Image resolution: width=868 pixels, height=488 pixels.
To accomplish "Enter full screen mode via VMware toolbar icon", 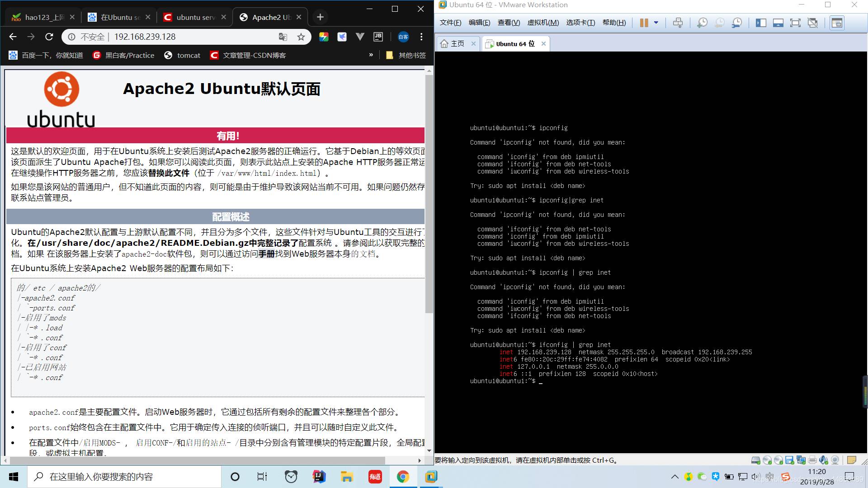I will tap(795, 23).
